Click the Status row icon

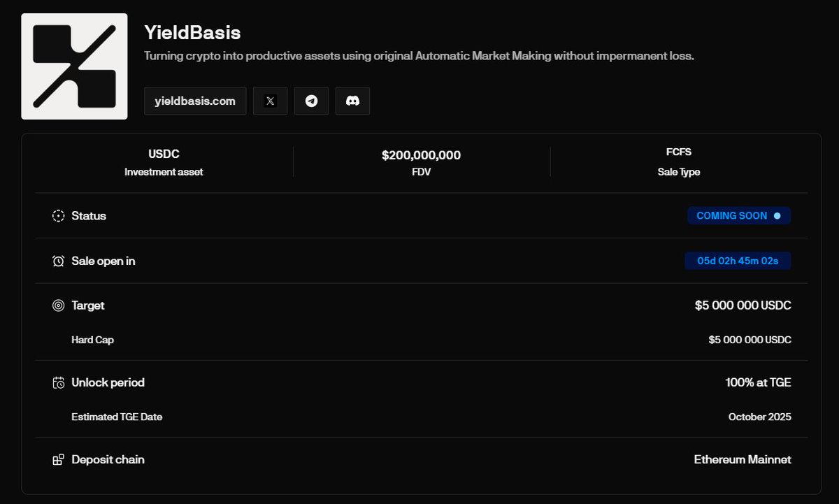click(58, 216)
